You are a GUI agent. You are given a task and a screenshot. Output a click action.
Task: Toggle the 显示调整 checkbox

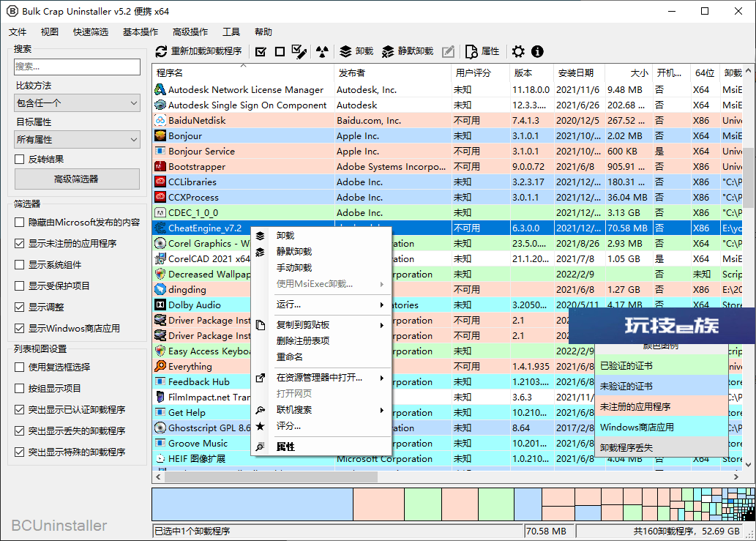[20, 307]
